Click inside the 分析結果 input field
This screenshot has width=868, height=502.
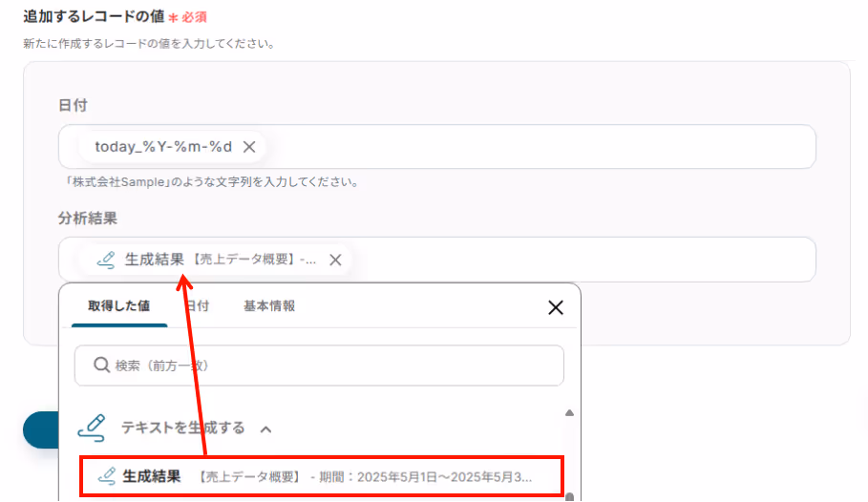436,260
